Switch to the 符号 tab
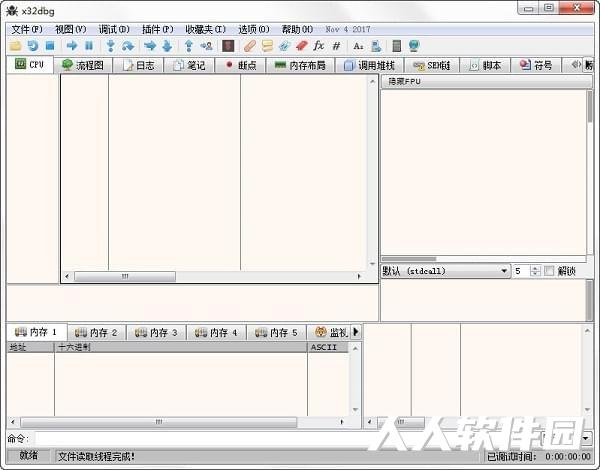600x470 pixels. coord(536,65)
